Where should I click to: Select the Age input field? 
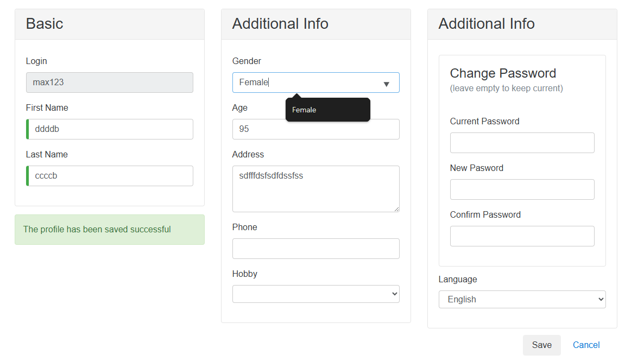(x=315, y=129)
